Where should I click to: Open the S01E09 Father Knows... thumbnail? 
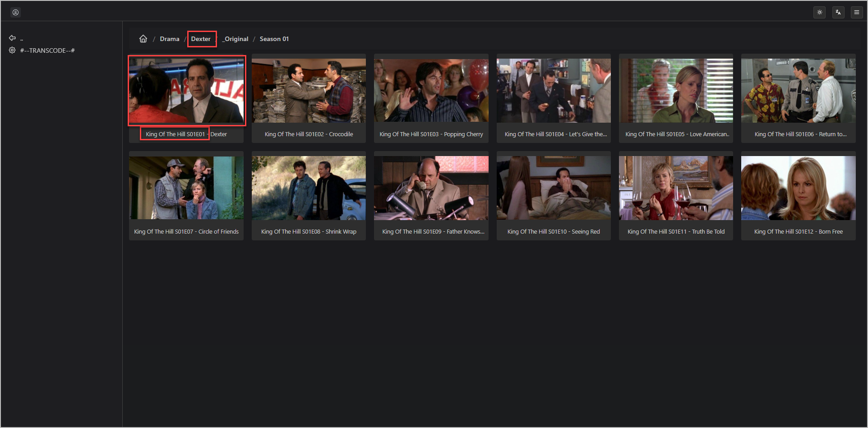tap(431, 188)
